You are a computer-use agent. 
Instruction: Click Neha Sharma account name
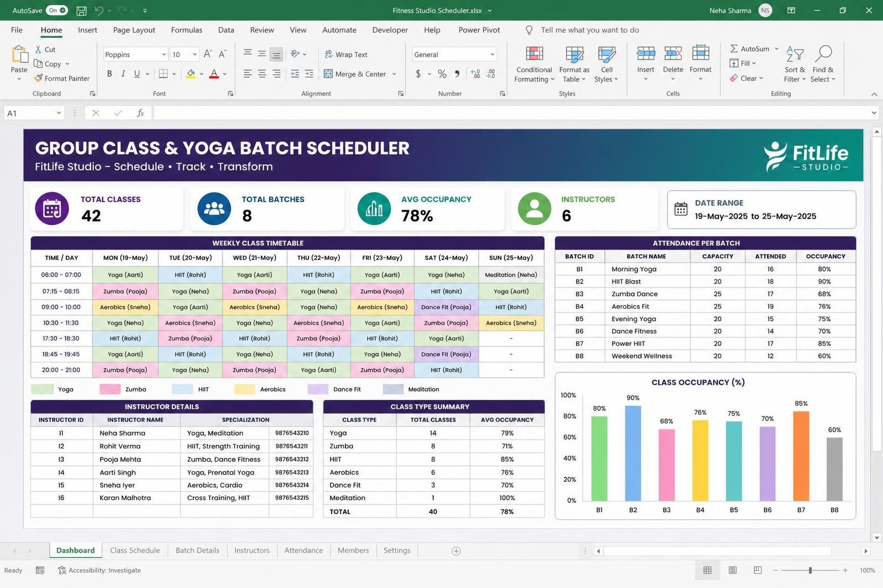(x=730, y=10)
